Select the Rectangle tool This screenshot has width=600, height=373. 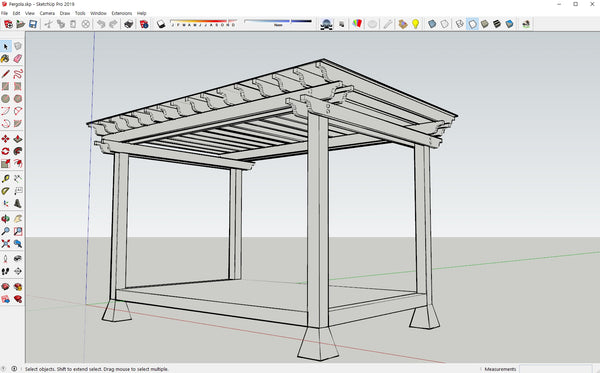[5, 86]
